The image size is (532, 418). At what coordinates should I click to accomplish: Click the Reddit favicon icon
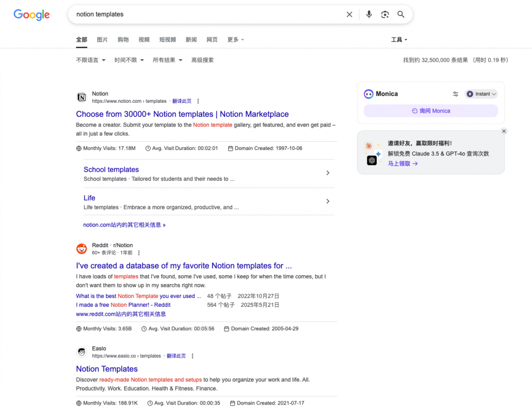[x=82, y=249]
